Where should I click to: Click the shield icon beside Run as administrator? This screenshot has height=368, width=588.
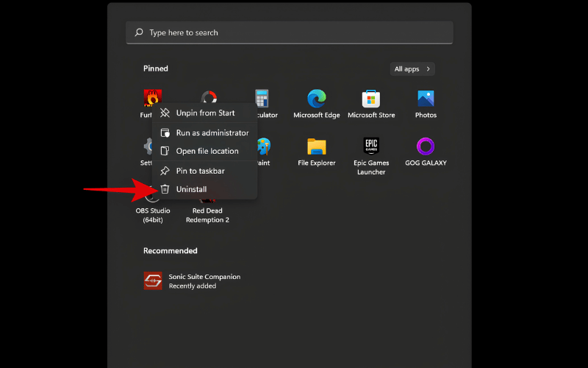point(165,132)
